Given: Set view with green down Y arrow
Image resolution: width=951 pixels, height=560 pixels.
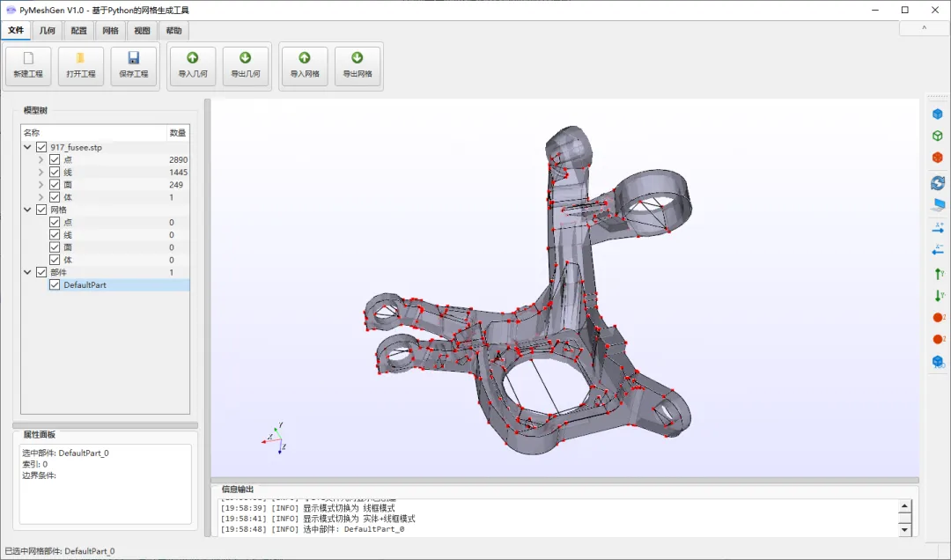Looking at the screenshot, I should click(938, 296).
